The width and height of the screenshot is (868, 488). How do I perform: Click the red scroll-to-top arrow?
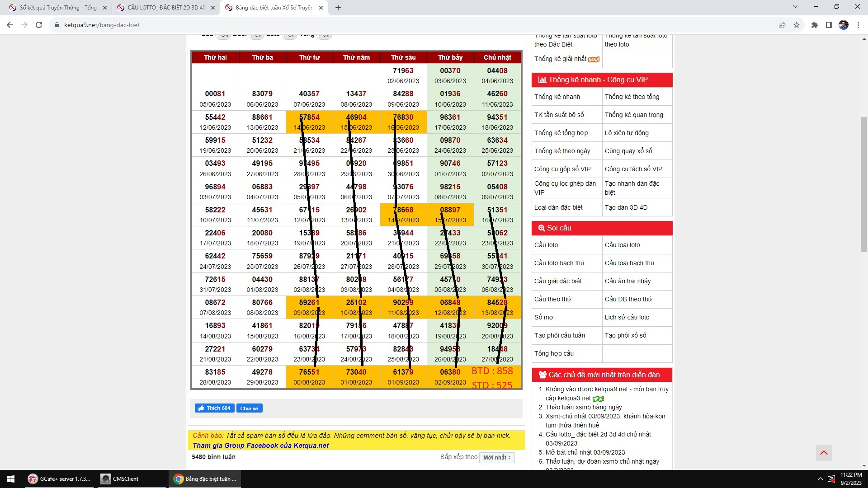coord(824,453)
